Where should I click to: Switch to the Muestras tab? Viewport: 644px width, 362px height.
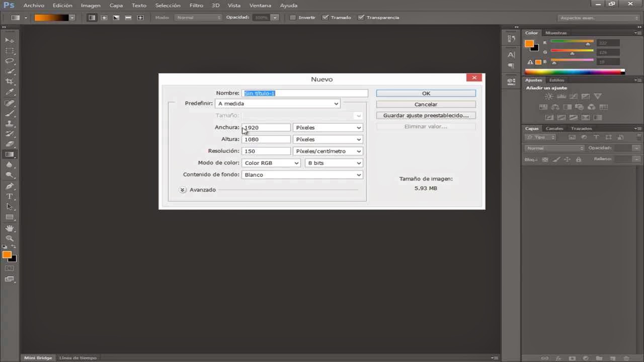pyautogui.click(x=556, y=33)
